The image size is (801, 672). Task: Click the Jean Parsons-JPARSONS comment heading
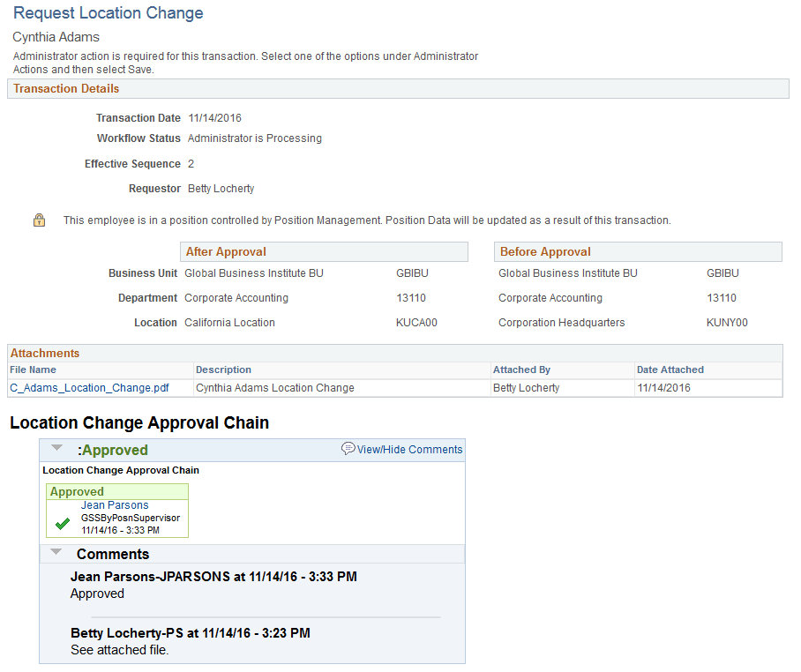(x=213, y=577)
